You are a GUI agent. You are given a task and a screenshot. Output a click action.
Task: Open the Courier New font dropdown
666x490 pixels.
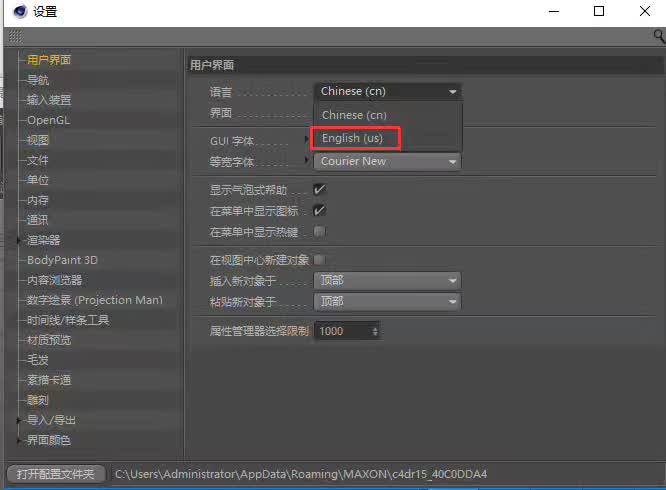388,161
